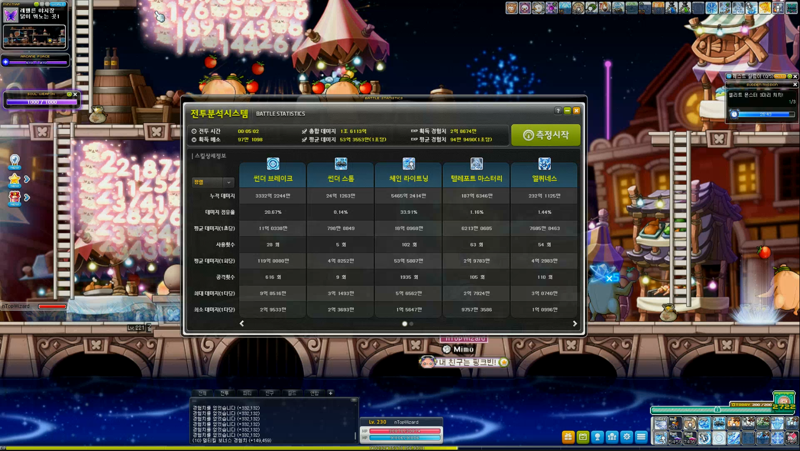Click the 20.67% damage share cell

(x=273, y=212)
